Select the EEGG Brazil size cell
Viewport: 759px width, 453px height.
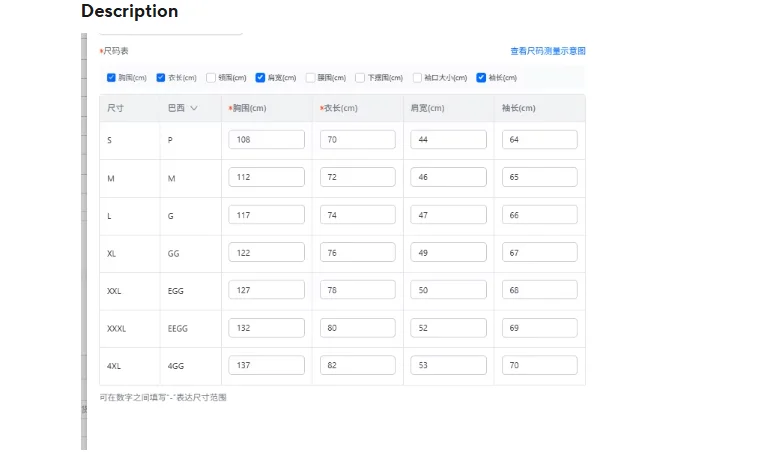pyautogui.click(x=177, y=329)
